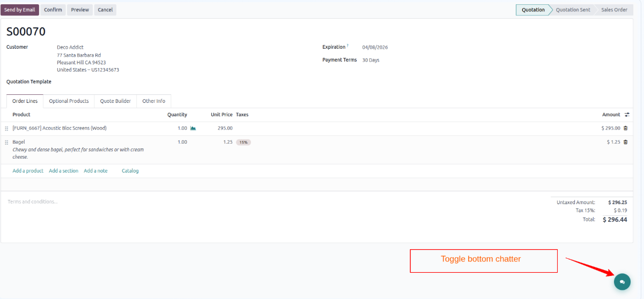
Task: Open the Payment Terms 30 Days field
Action: click(371, 60)
